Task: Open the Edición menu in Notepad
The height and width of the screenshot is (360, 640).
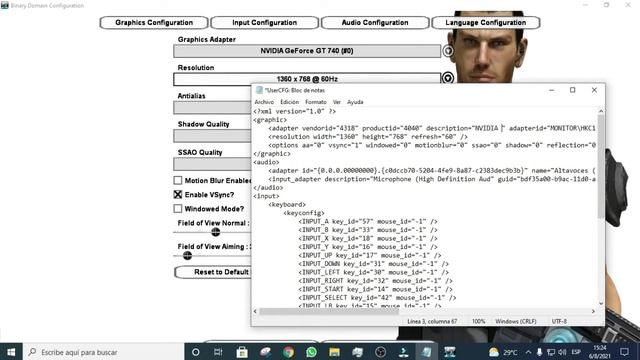Action: (x=289, y=102)
